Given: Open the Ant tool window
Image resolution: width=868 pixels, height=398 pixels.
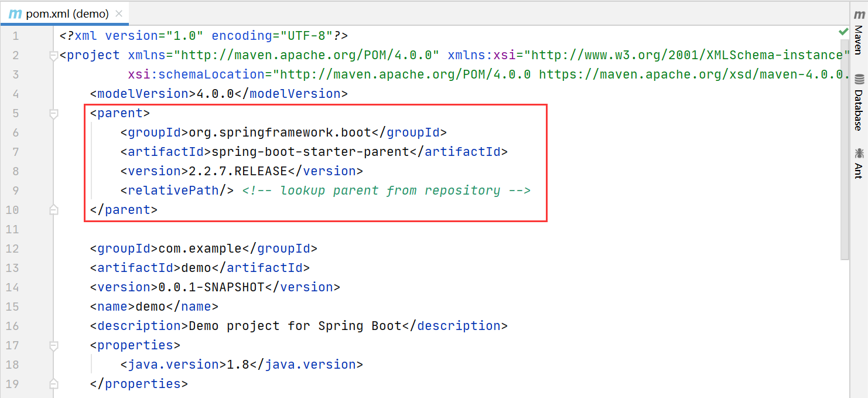Looking at the screenshot, I should [x=859, y=163].
